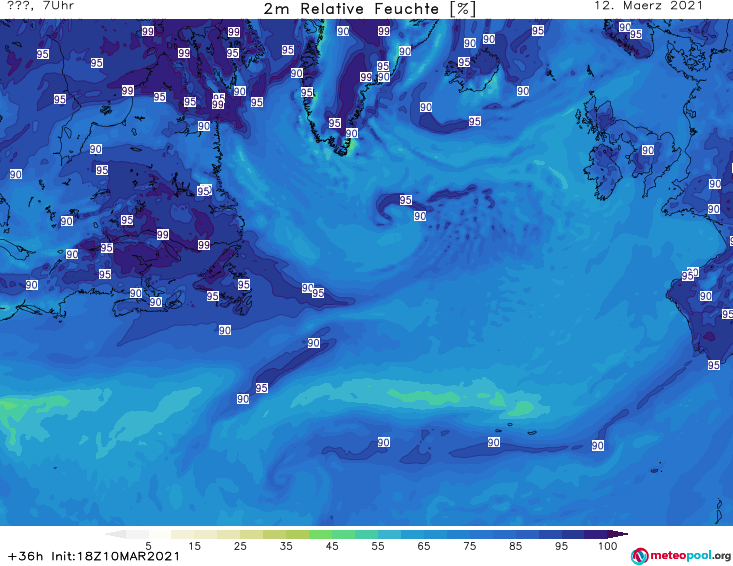The width and height of the screenshot is (733, 566).
Task: Open the meteopool.org link text
Action: pyautogui.click(x=690, y=555)
